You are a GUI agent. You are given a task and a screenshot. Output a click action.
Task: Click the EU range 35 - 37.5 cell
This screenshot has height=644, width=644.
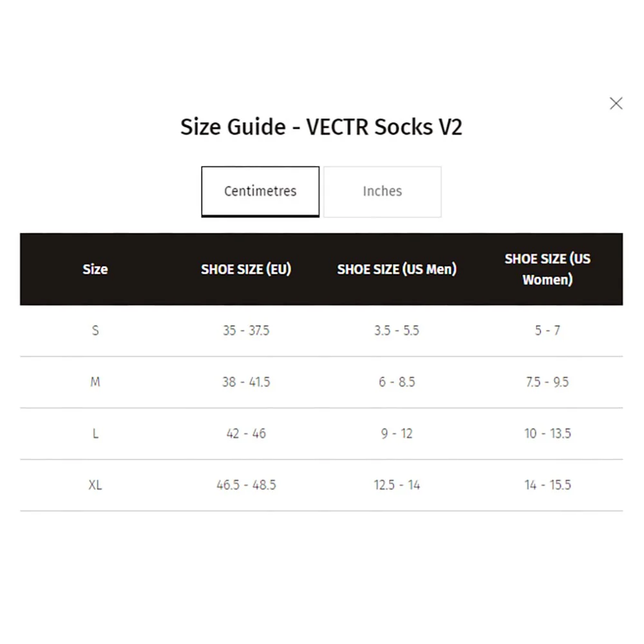coord(246,330)
